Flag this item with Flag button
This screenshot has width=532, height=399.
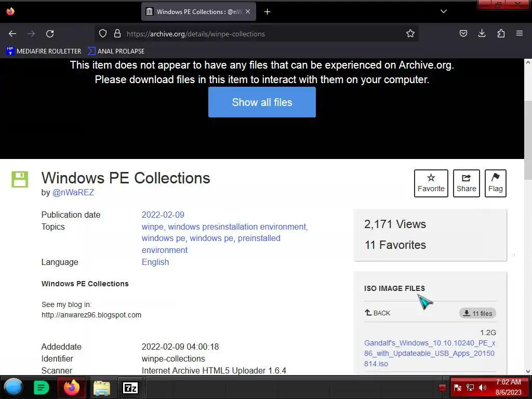[x=495, y=183]
